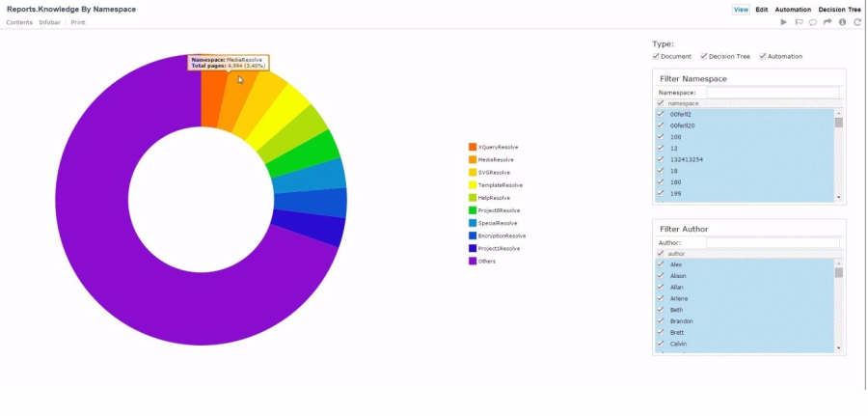Screen dimensions: 868x416
Task: Open page info via the info icon
Action: [842, 22]
